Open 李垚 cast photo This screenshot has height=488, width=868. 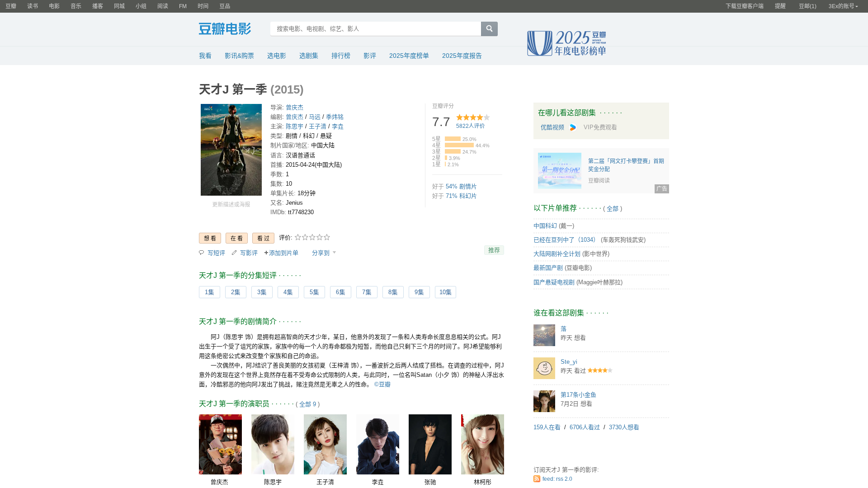(x=377, y=444)
